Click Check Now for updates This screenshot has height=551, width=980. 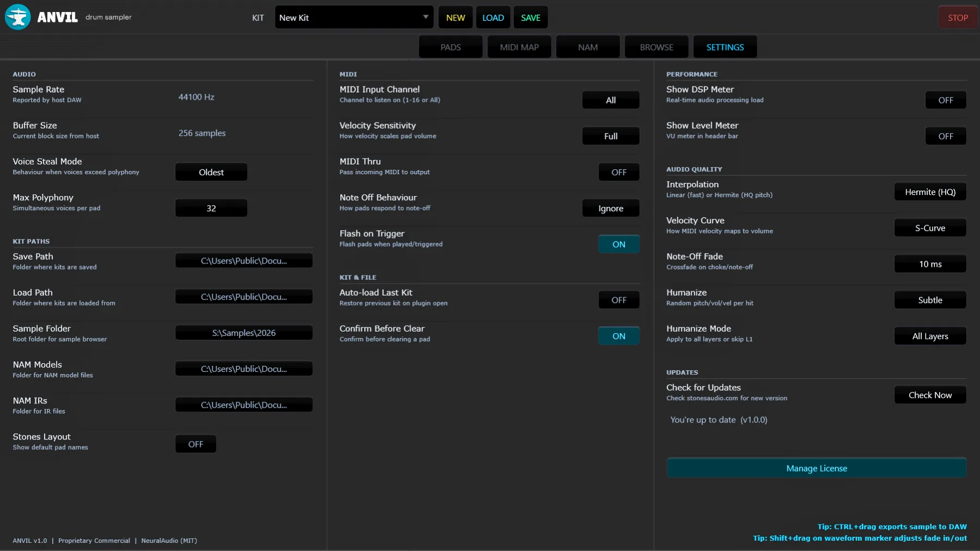click(x=930, y=395)
